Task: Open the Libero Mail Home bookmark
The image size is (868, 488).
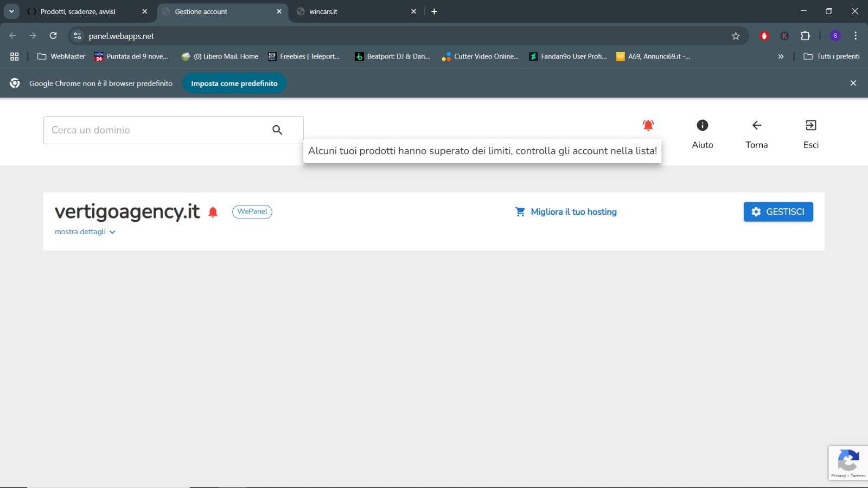Action: click(220, 56)
